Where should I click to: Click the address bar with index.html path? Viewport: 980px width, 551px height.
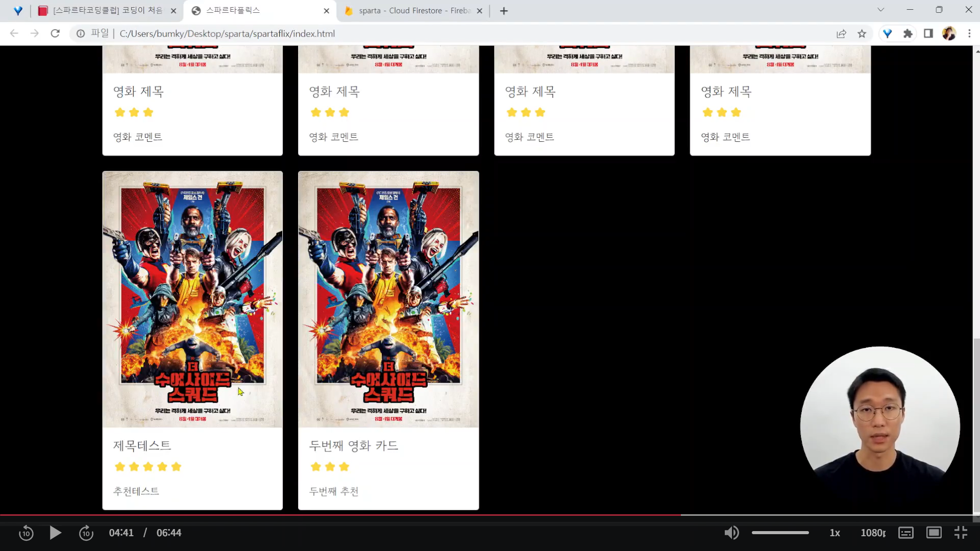pyautogui.click(x=227, y=34)
